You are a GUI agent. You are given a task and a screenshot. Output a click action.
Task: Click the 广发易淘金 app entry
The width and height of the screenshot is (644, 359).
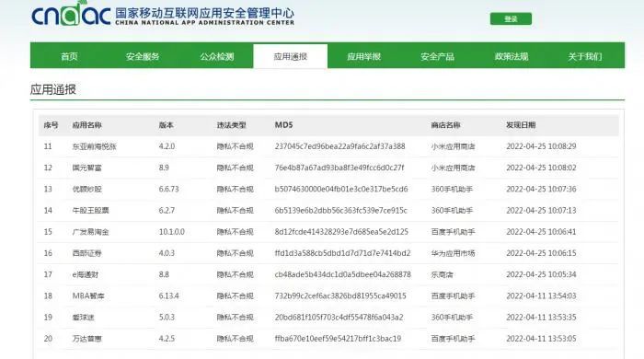coord(91,232)
